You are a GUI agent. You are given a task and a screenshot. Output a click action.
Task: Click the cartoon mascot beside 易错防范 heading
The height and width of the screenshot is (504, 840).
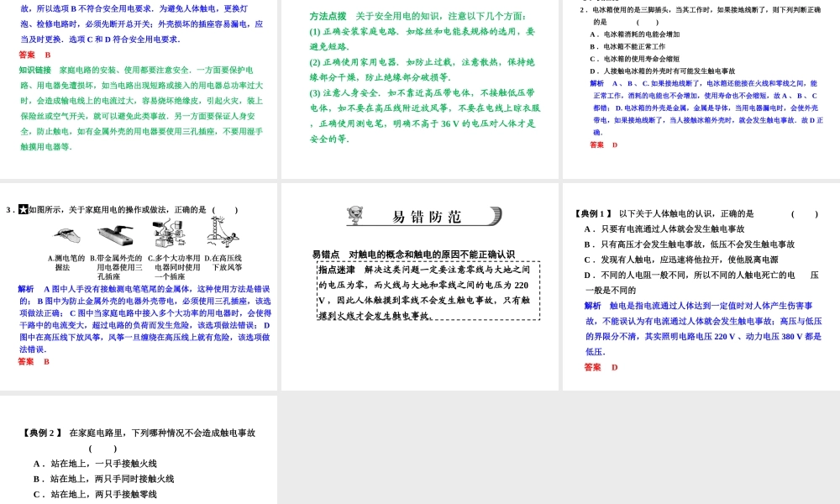tap(354, 215)
